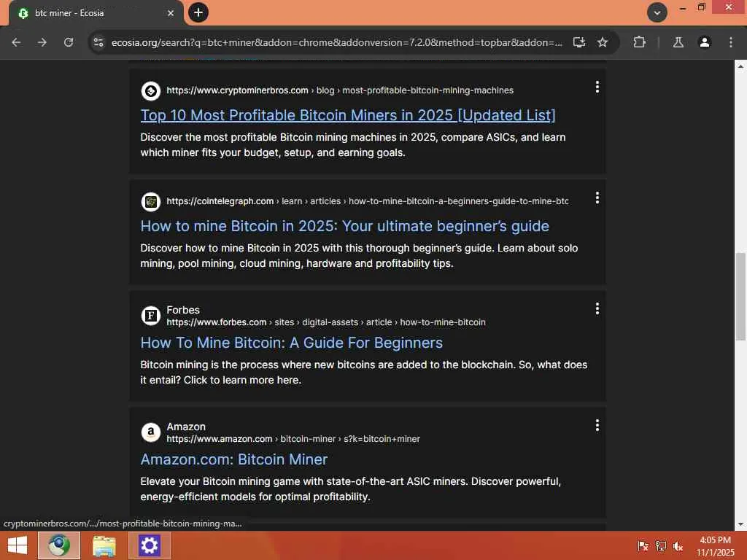Go back to previous page
This screenshot has width=747, height=560.
[16, 42]
